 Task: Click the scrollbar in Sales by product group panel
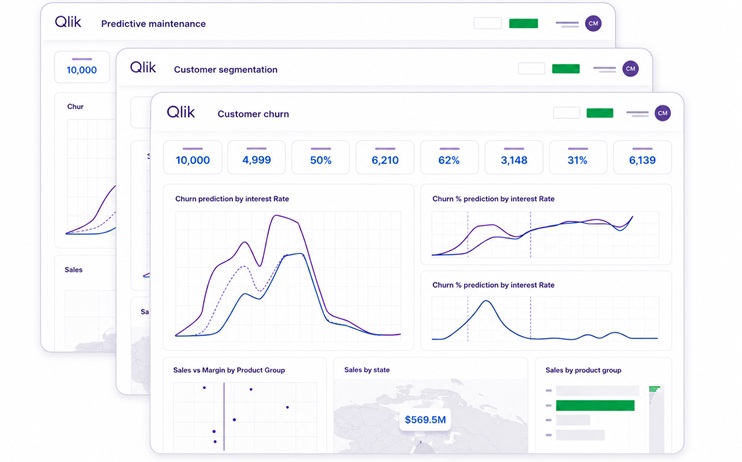(656, 419)
